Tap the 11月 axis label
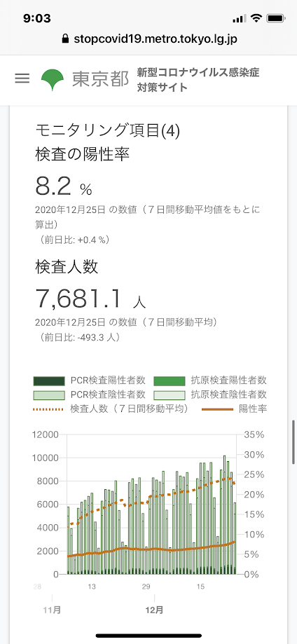 52,610
